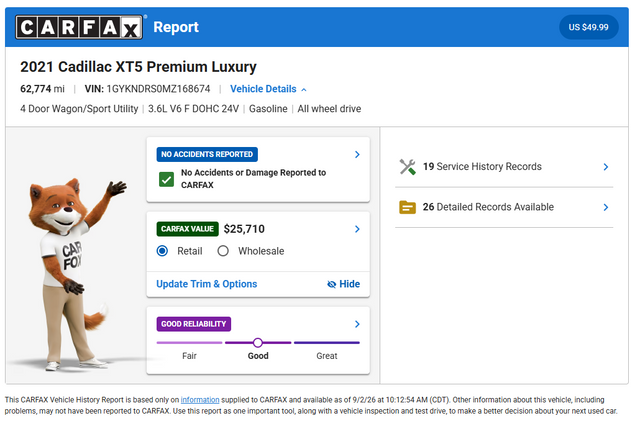
Task: Click the CARFAX logo in header
Action: (79, 27)
